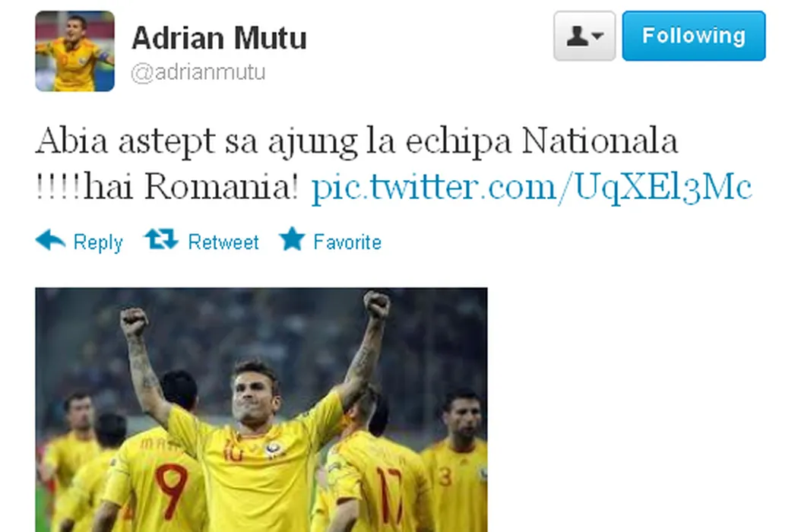This screenshot has width=798, height=532.
Task: Toggle the blue Following button
Action: 694,36
